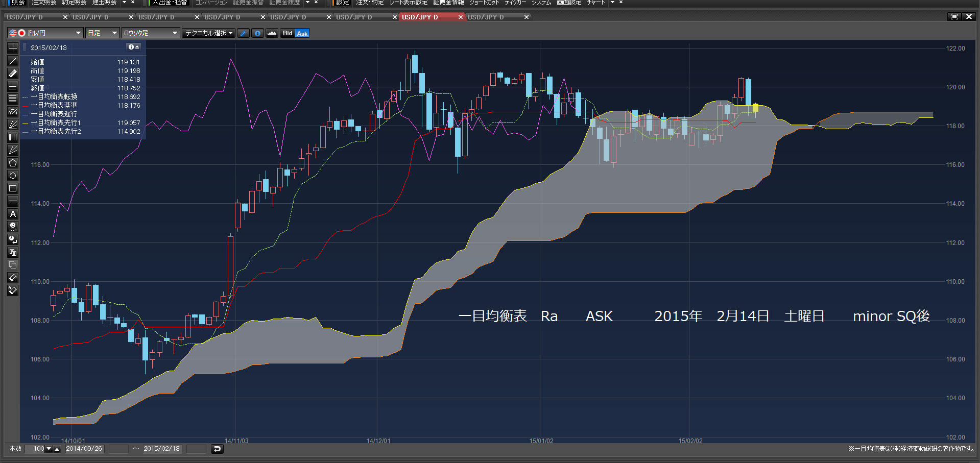This screenshot has height=463, width=980.
Task: Click the hand grab tool icon
Action: point(13,265)
